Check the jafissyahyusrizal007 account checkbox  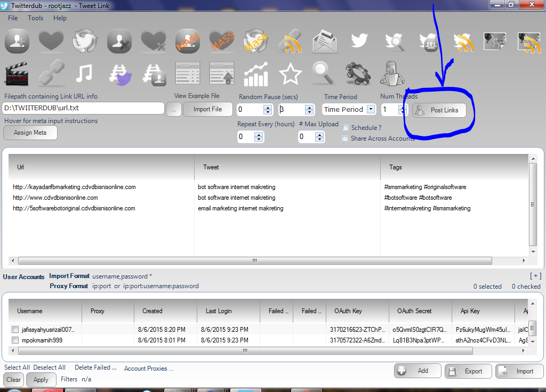15,329
